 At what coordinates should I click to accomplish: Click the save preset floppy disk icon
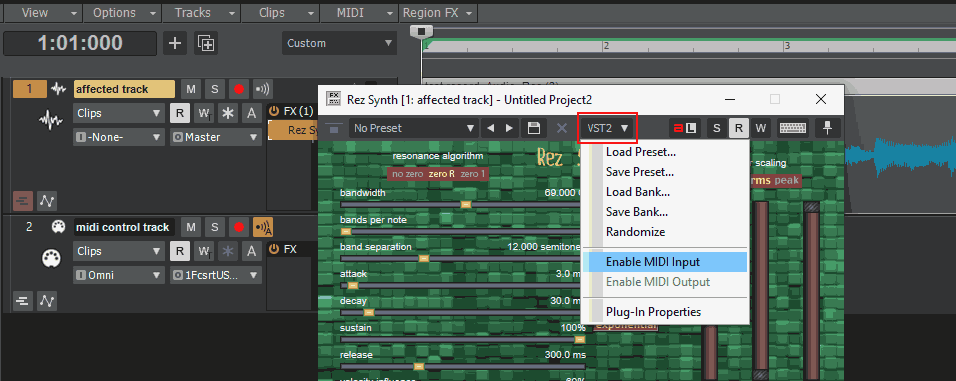pos(534,128)
